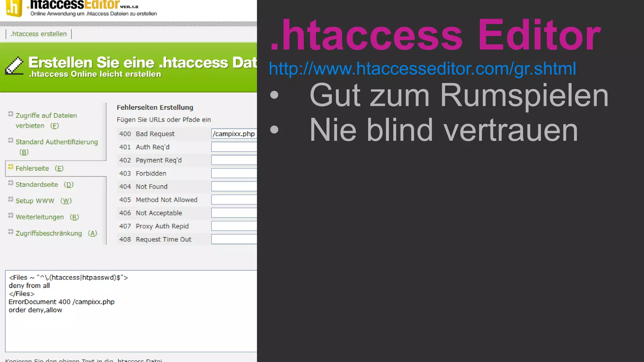Click the 404 Not Found input field
The width and height of the screenshot is (644, 362).
(x=234, y=186)
